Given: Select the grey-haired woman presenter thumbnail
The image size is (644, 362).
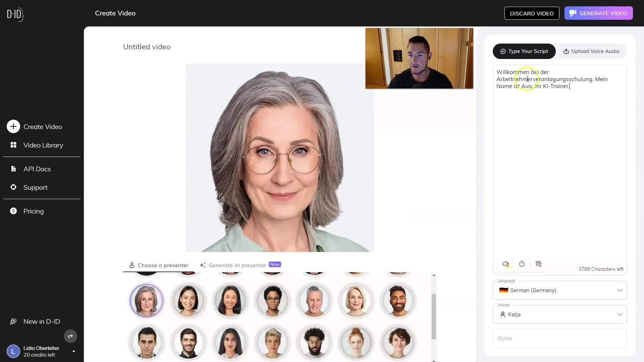Looking at the screenshot, I should [146, 301].
